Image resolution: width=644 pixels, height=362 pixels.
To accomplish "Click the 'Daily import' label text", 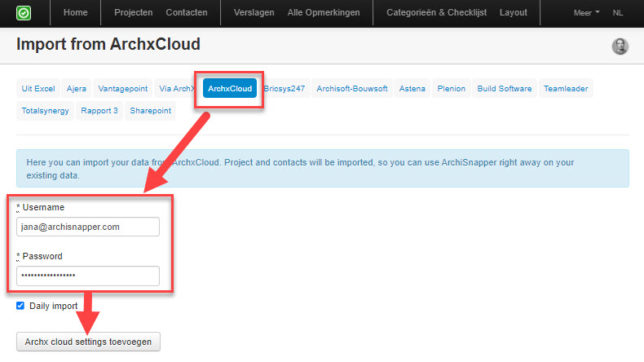I will pyautogui.click(x=53, y=306).
